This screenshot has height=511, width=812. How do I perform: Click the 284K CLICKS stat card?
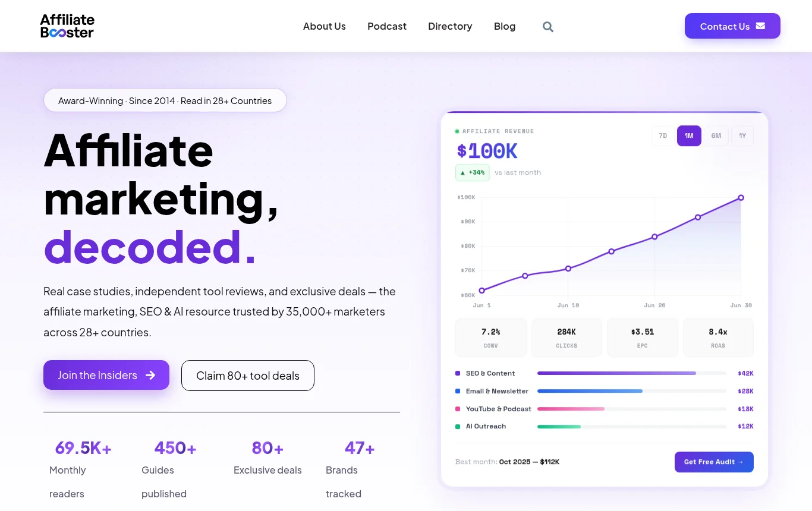pyautogui.click(x=566, y=337)
